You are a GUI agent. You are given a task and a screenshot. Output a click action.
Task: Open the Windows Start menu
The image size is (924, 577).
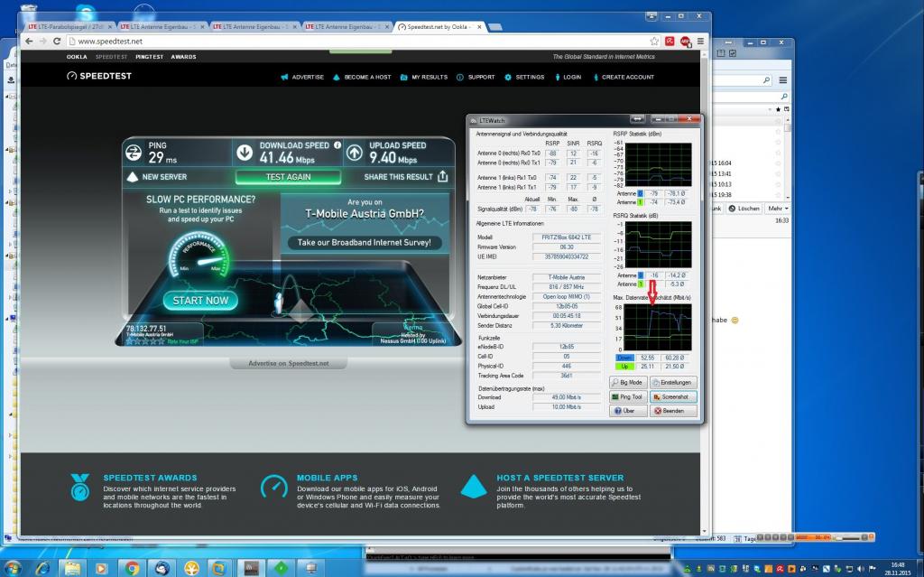tap(13, 568)
